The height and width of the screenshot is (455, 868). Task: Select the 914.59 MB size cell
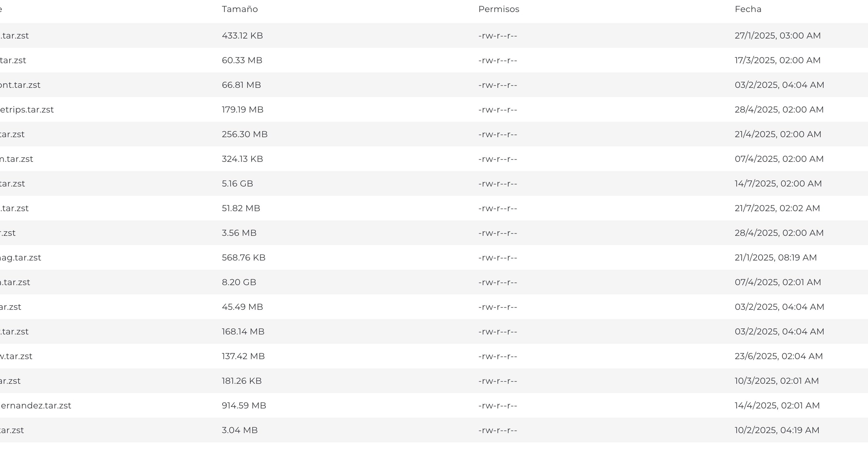click(244, 405)
